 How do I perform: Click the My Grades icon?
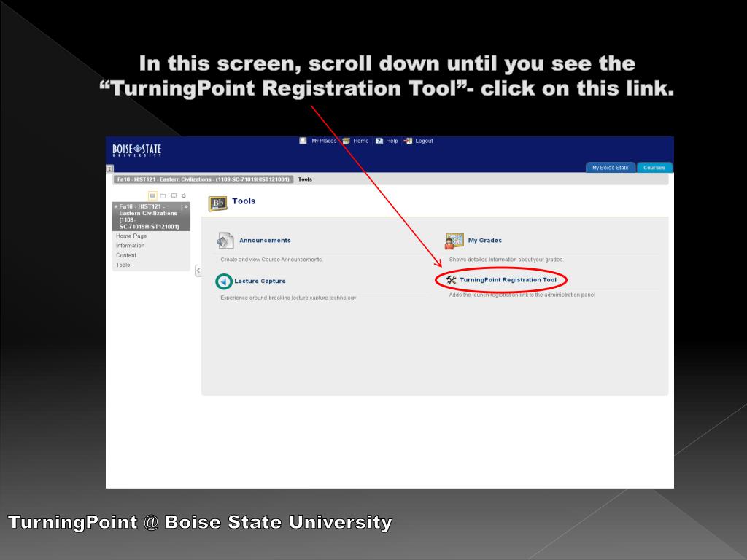click(x=454, y=239)
